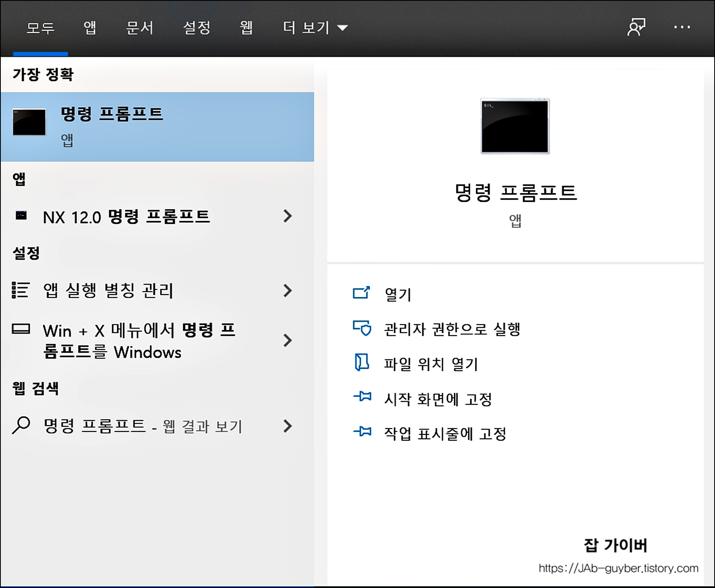Switch to the 앱 tab
The image size is (715, 588).
pos(90,27)
